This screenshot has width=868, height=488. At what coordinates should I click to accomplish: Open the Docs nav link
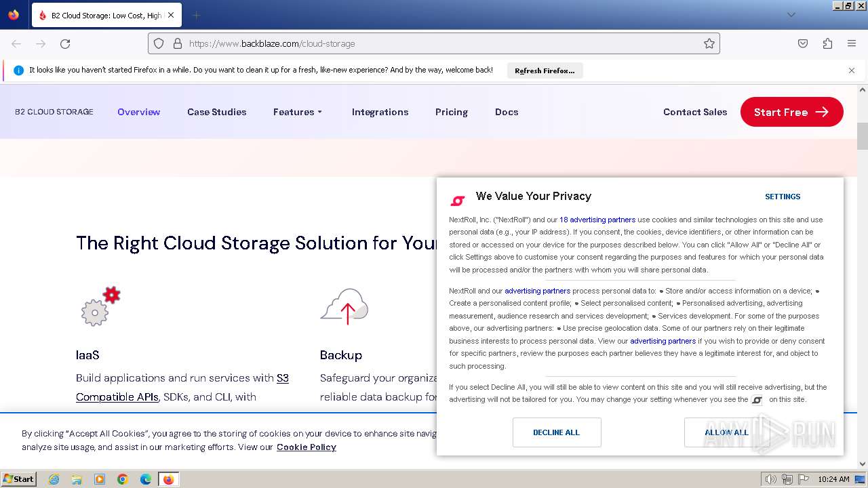(507, 112)
